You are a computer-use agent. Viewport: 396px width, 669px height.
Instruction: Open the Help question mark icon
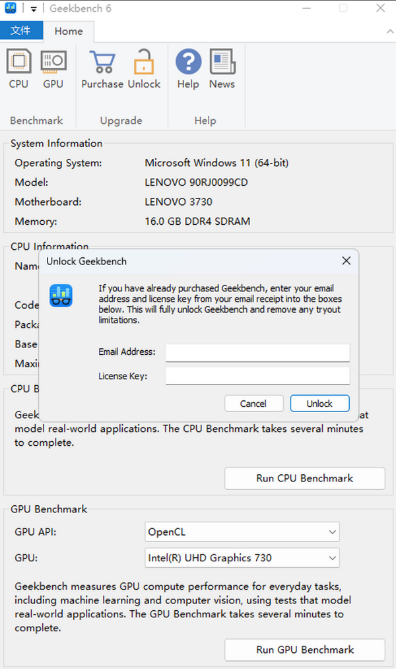(x=188, y=69)
